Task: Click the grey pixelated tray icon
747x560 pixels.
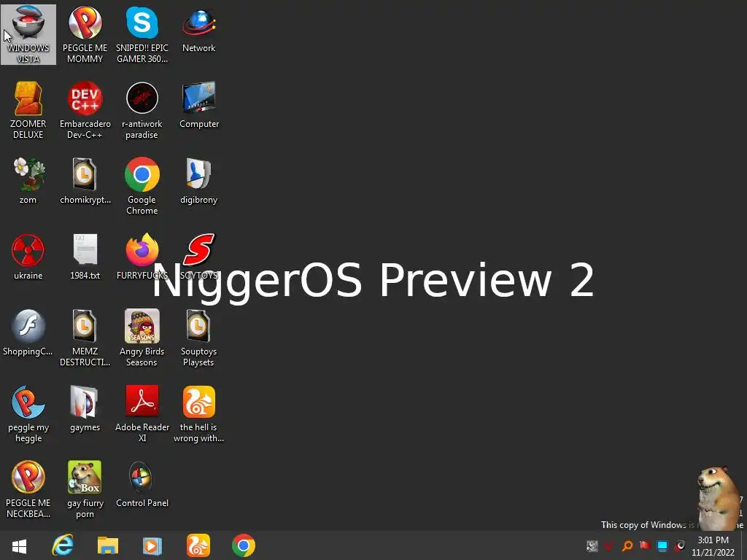Action: pyautogui.click(x=592, y=545)
